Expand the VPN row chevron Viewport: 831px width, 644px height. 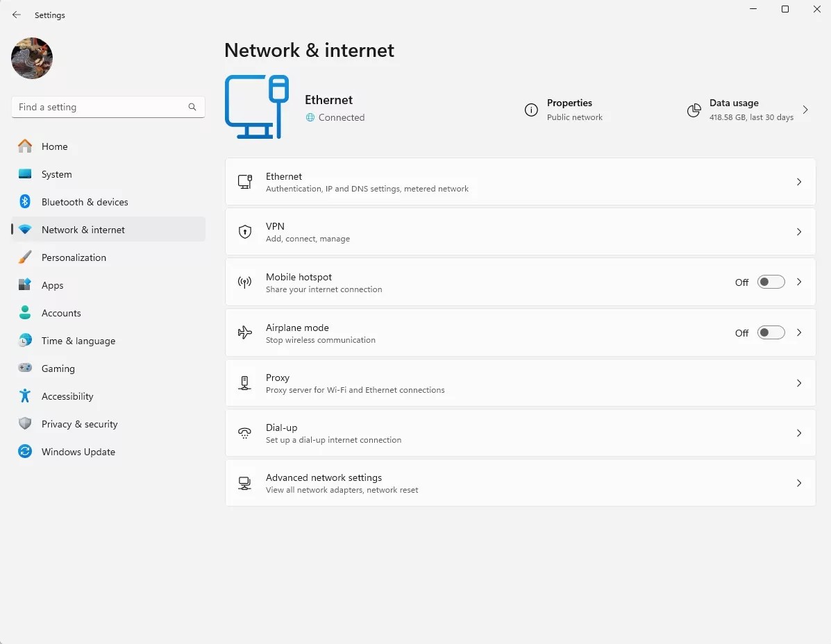799,232
